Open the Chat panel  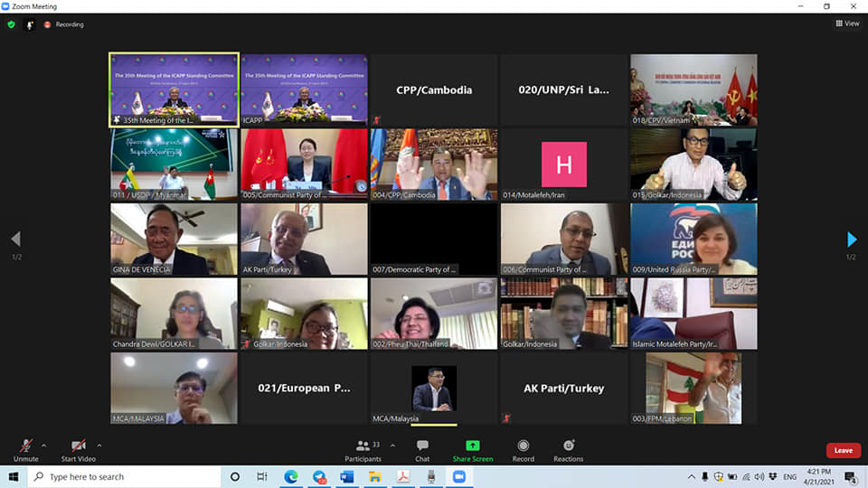pyautogui.click(x=422, y=450)
